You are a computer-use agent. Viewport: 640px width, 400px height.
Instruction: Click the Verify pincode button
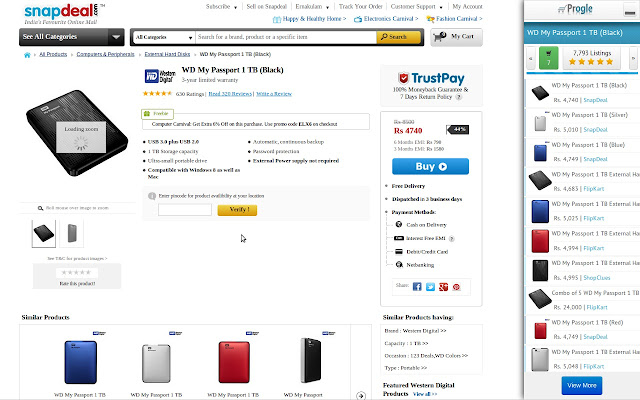click(x=237, y=210)
